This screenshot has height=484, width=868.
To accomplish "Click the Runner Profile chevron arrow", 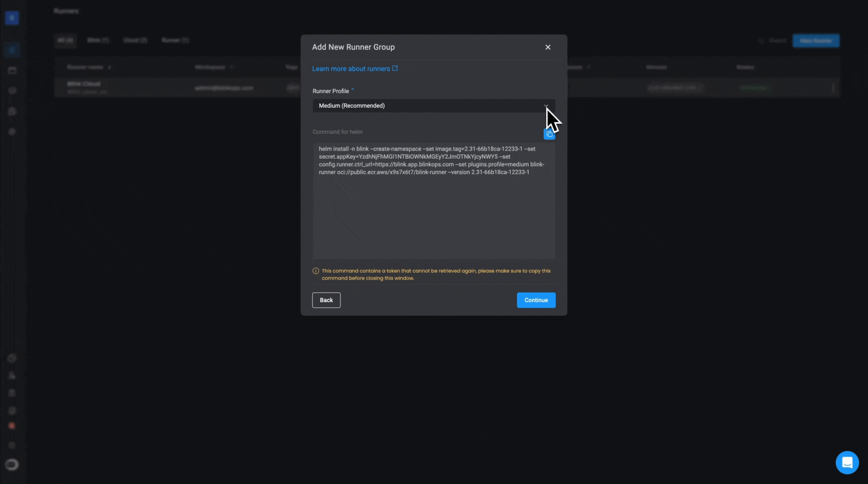I will coord(546,106).
